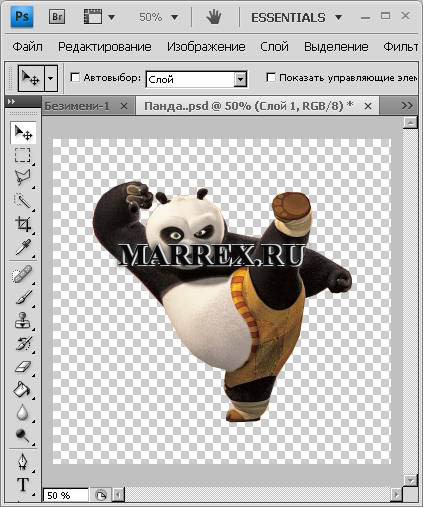423x507 pixels.
Task: Open the Файл menu
Action: (x=27, y=47)
